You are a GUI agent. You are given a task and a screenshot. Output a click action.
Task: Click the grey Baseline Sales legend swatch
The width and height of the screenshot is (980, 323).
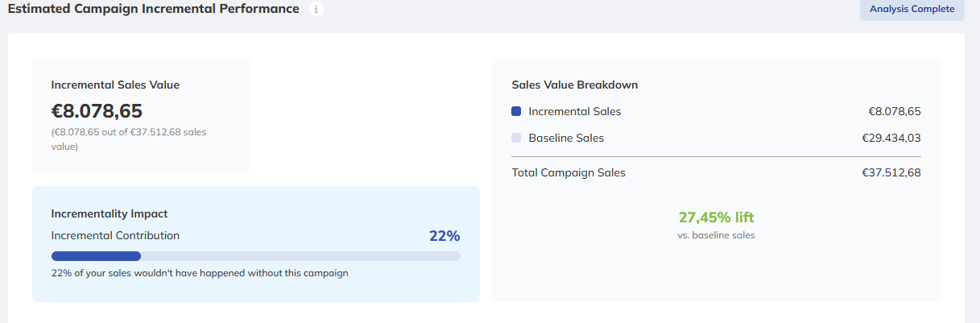pos(516,138)
